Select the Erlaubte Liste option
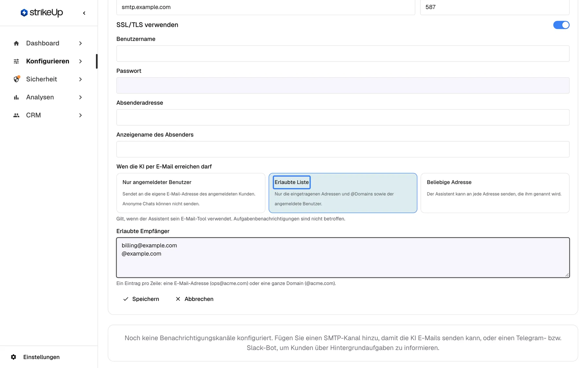Screen dimensions: 588x368 [x=343, y=193]
